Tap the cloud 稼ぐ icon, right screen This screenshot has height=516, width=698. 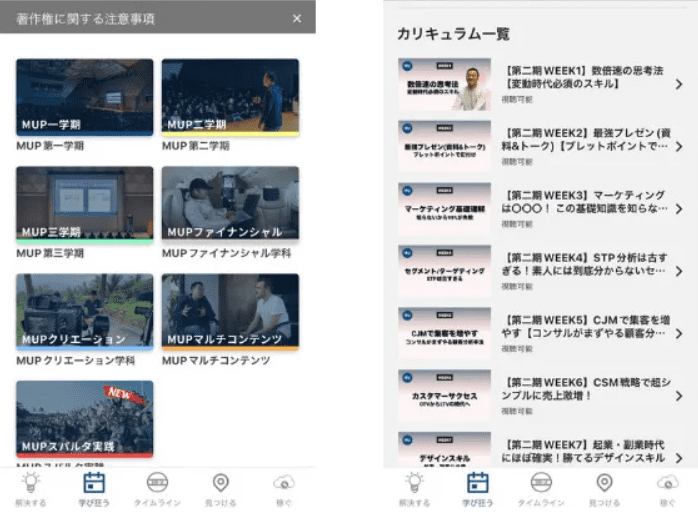(x=668, y=483)
